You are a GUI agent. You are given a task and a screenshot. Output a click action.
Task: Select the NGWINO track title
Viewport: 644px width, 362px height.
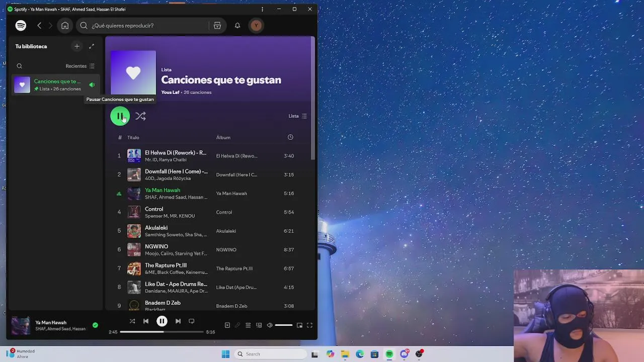(x=156, y=246)
